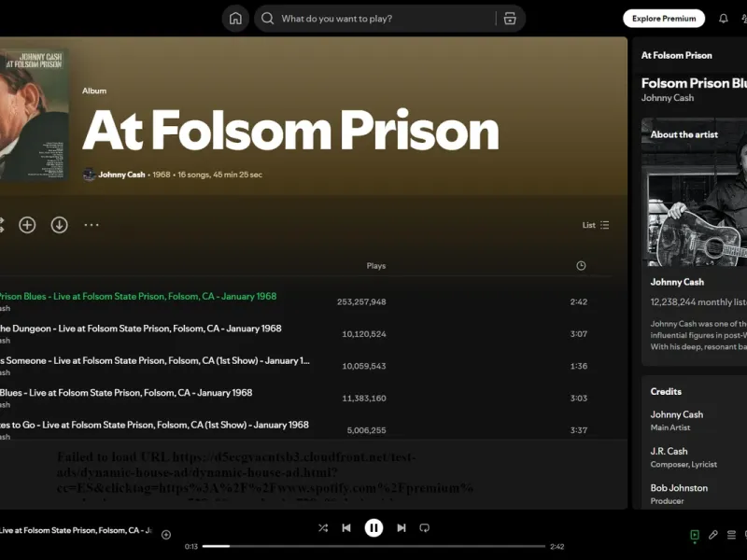The height and width of the screenshot is (560, 747).
Task: Click the small Johnny Cash avatar by album info
Action: 89,175
